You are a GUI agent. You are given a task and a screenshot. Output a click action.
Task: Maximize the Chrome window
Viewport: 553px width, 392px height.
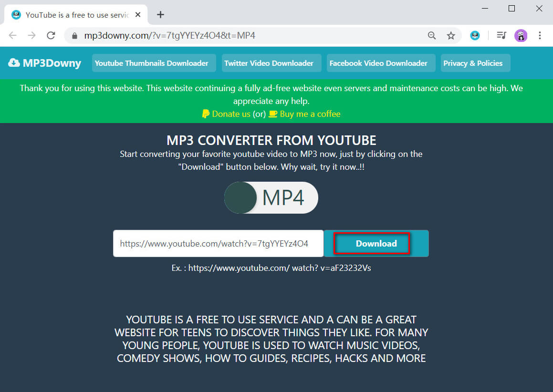click(x=512, y=9)
